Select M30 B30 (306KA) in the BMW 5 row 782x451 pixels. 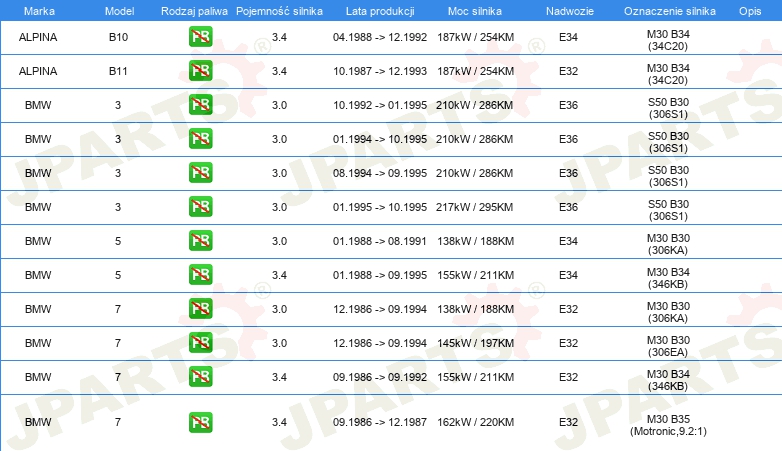point(668,244)
